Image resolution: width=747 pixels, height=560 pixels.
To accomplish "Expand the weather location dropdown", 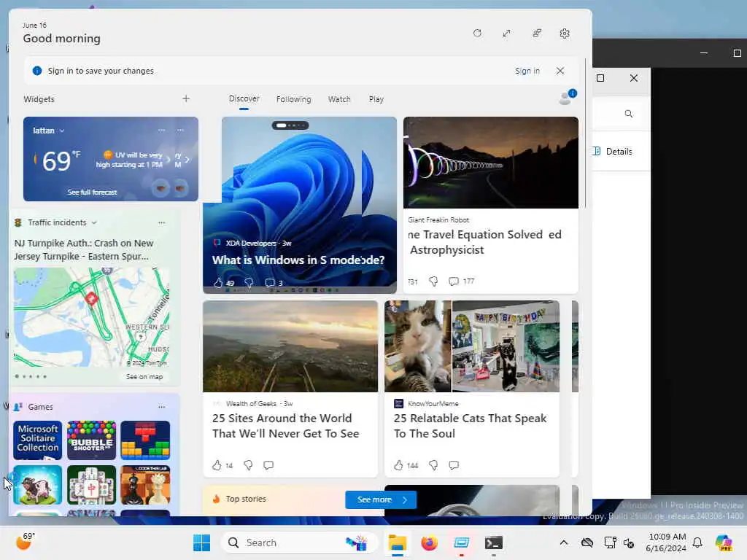I will click(62, 131).
